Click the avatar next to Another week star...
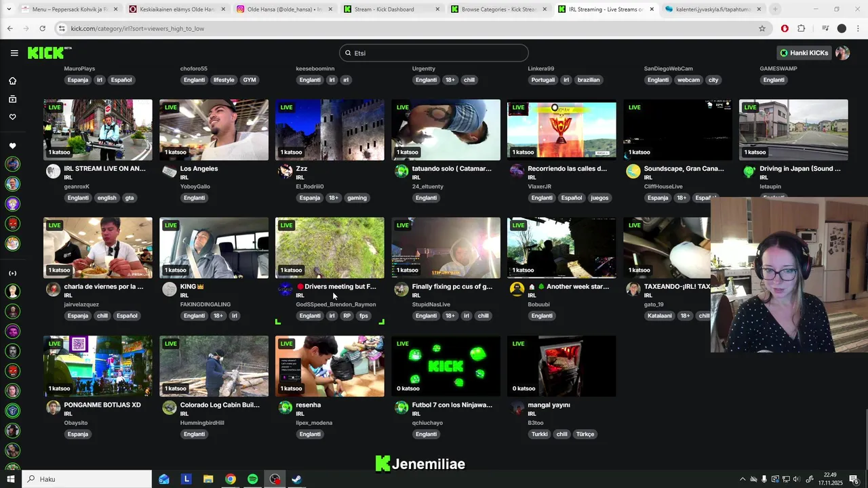The height and width of the screenshot is (488, 868). point(517,289)
